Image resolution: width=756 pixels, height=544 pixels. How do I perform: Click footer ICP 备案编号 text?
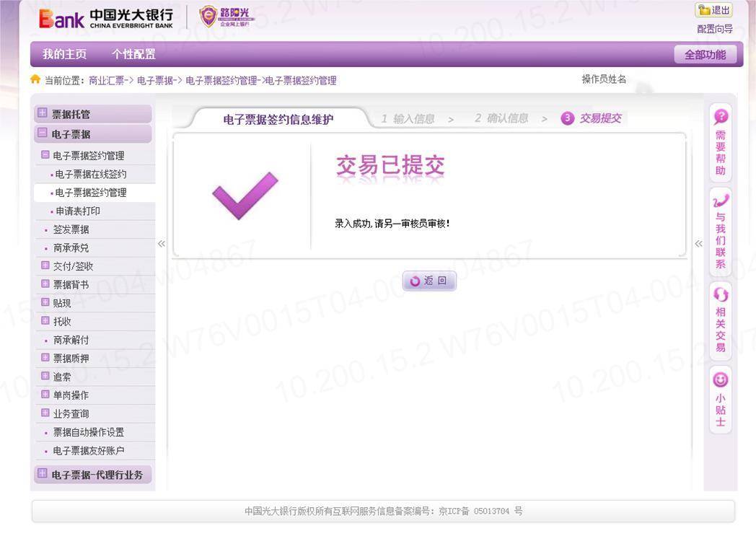[x=383, y=512]
